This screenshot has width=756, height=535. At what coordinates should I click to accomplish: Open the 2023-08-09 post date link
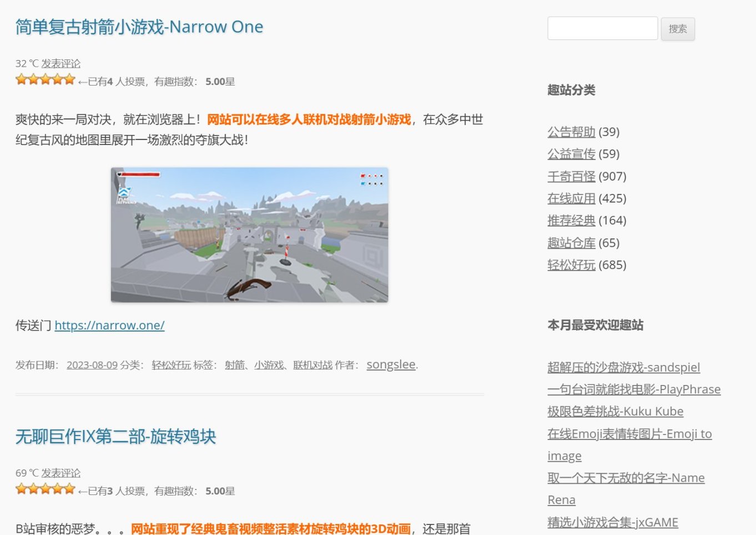pyautogui.click(x=92, y=365)
